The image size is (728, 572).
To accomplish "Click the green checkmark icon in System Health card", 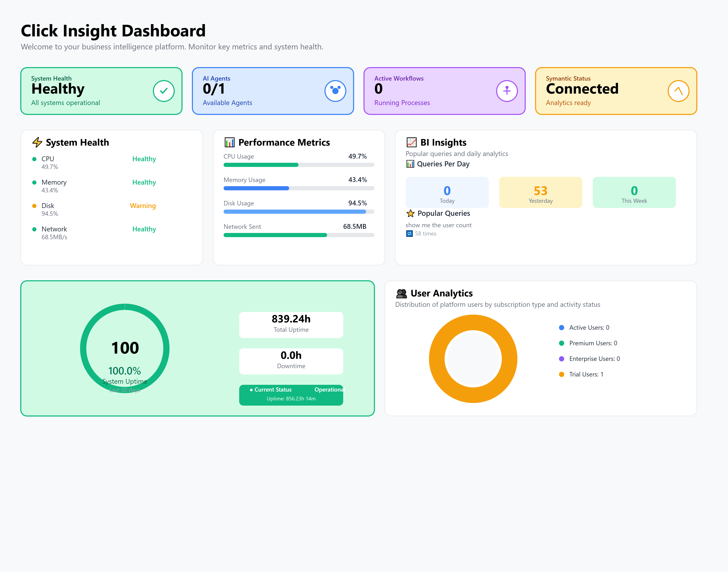I will (163, 91).
